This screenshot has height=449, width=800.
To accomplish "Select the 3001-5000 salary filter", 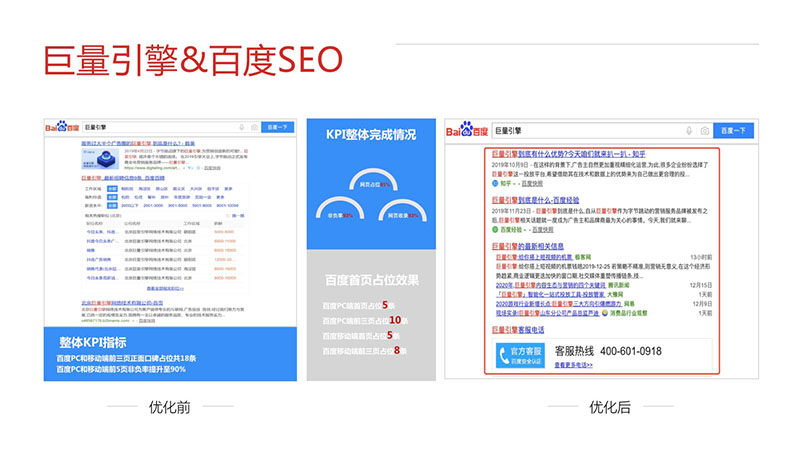I will 178,205.
